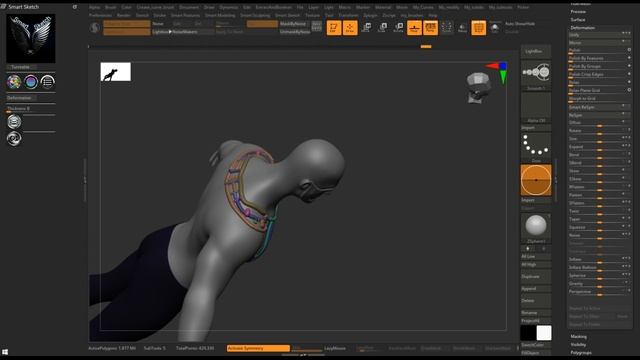
Task: Adjust the Polish By Features slider
Action: [600, 59]
